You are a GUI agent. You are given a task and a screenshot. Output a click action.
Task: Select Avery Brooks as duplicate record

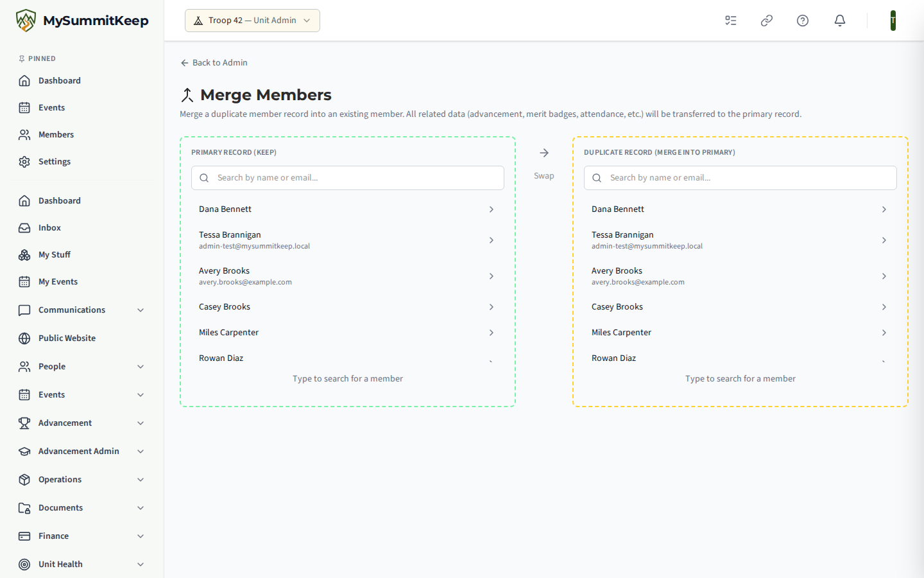point(740,276)
